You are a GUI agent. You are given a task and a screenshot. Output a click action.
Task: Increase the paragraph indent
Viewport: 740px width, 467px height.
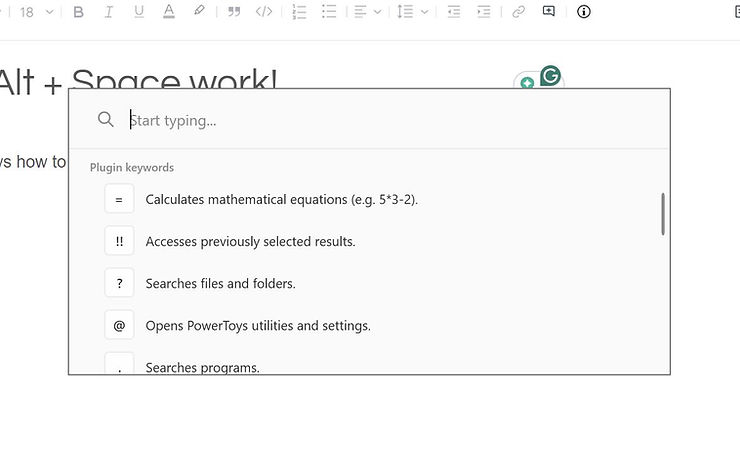[484, 12]
